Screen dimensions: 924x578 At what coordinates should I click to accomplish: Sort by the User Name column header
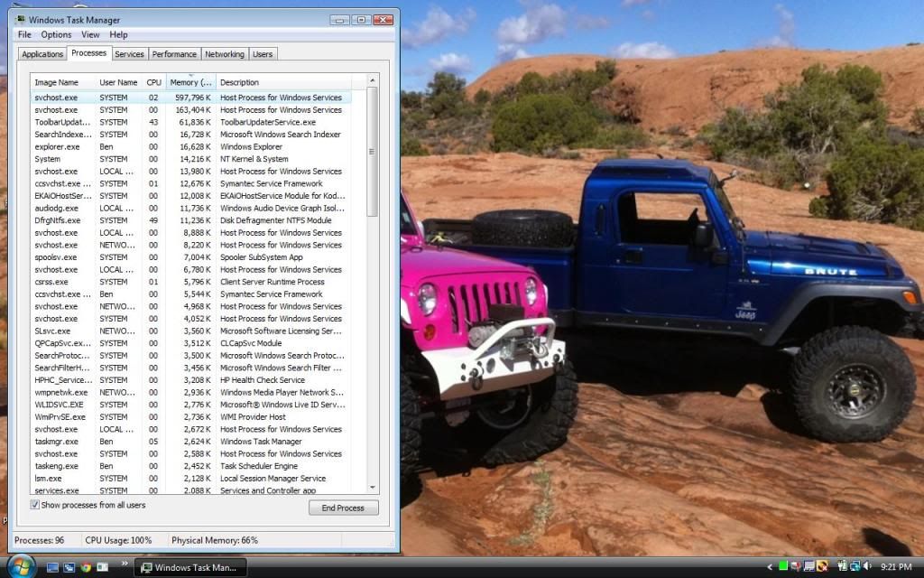point(118,82)
